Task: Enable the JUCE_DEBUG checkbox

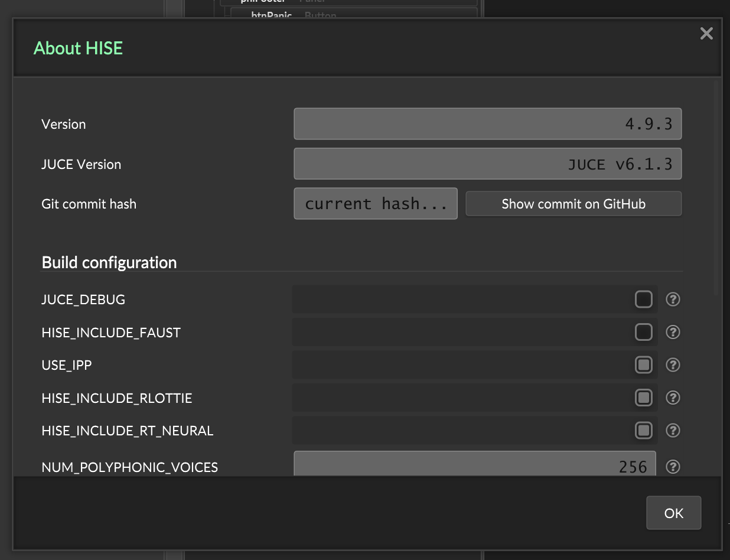Action: (643, 299)
